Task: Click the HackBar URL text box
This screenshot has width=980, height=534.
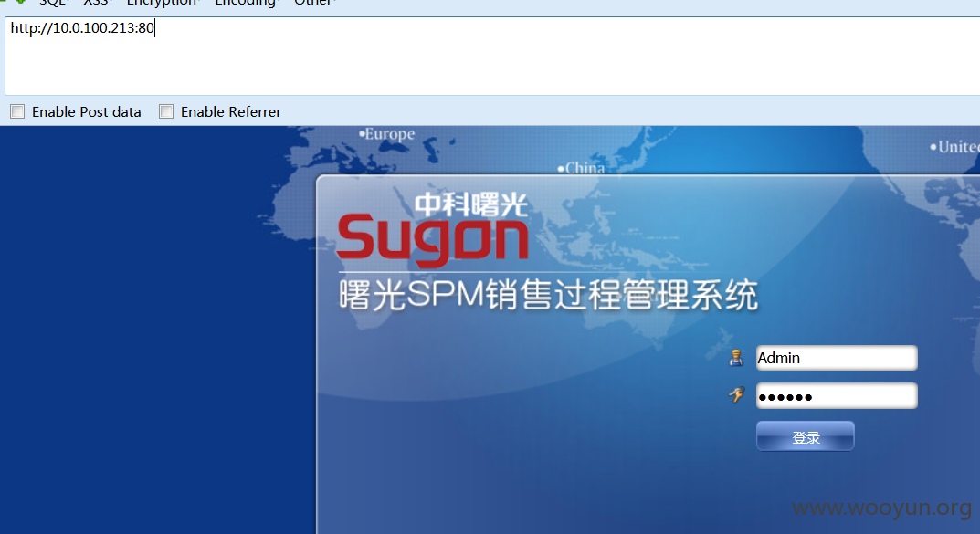Action: pos(492,56)
